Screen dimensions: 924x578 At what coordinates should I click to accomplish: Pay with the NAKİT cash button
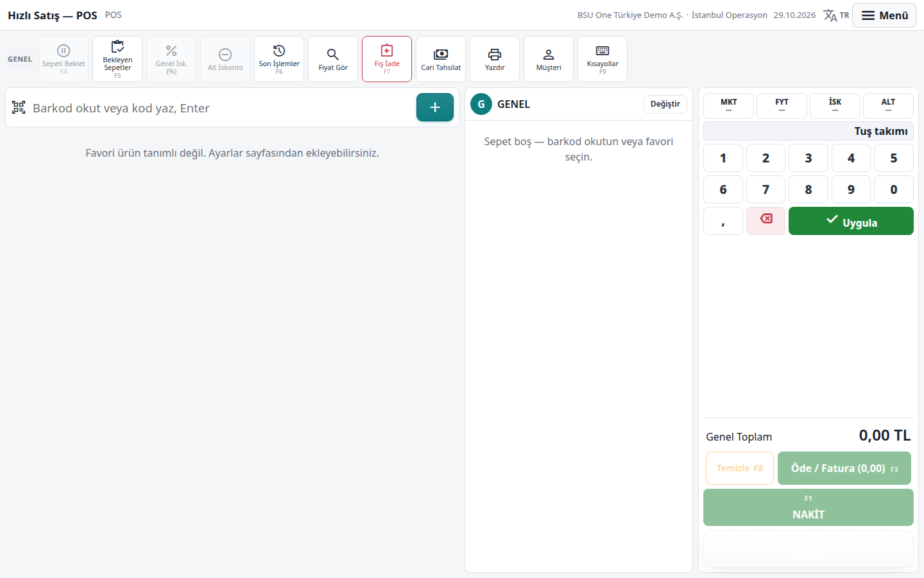tap(809, 507)
